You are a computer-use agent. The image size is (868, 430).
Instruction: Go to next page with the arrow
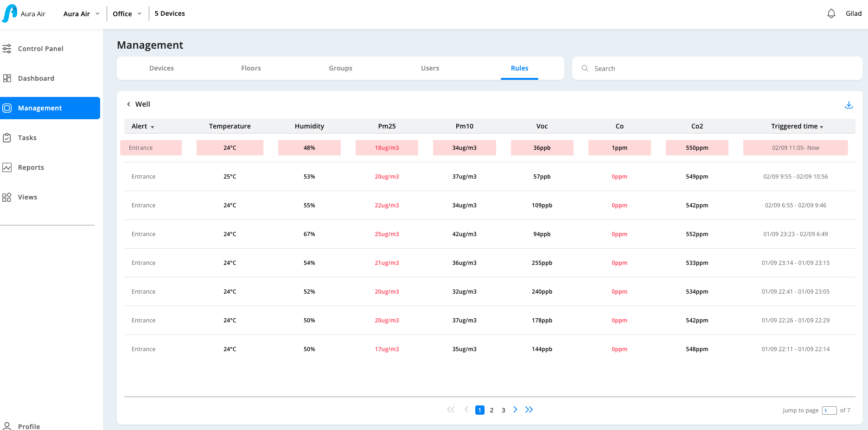tap(515, 410)
